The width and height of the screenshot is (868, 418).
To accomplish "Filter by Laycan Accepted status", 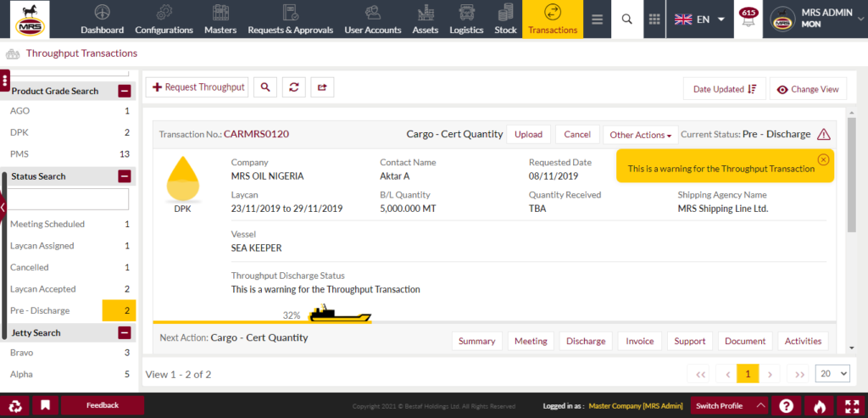I will pyautogui.click(x=70, y=289).
